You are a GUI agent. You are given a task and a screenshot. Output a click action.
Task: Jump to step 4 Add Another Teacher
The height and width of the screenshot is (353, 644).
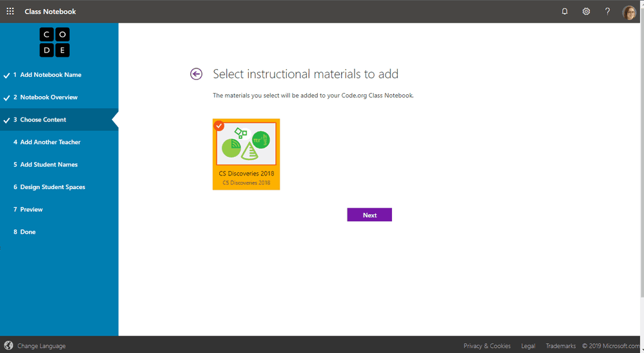click(x=50, y=142)
